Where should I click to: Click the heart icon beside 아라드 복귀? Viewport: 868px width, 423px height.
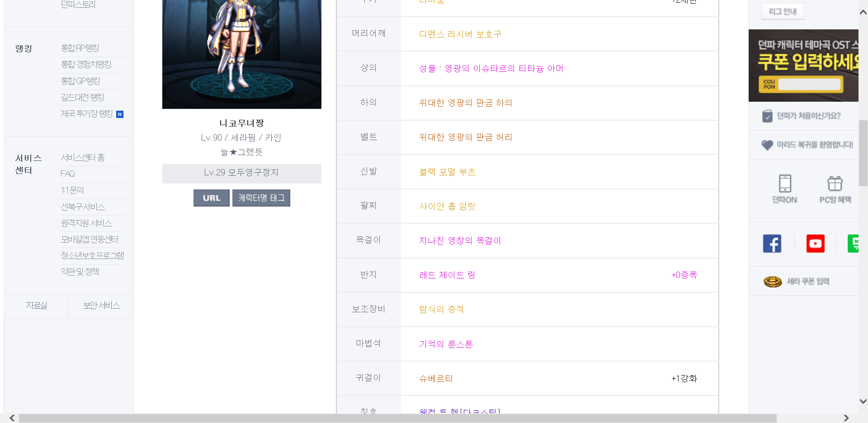[767, 145]
